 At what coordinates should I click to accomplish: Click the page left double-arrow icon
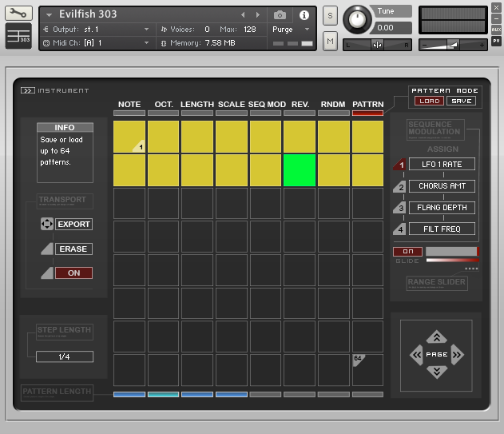(416, 354)
